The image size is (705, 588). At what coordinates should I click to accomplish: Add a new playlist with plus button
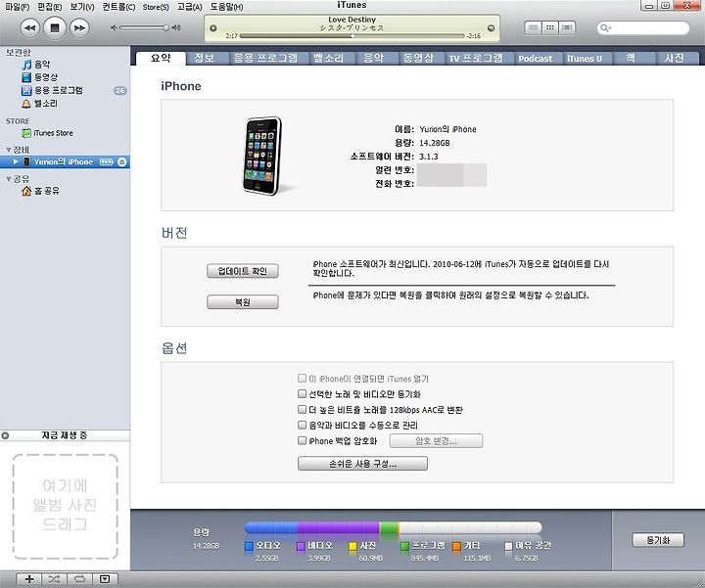tap(29, 579)
